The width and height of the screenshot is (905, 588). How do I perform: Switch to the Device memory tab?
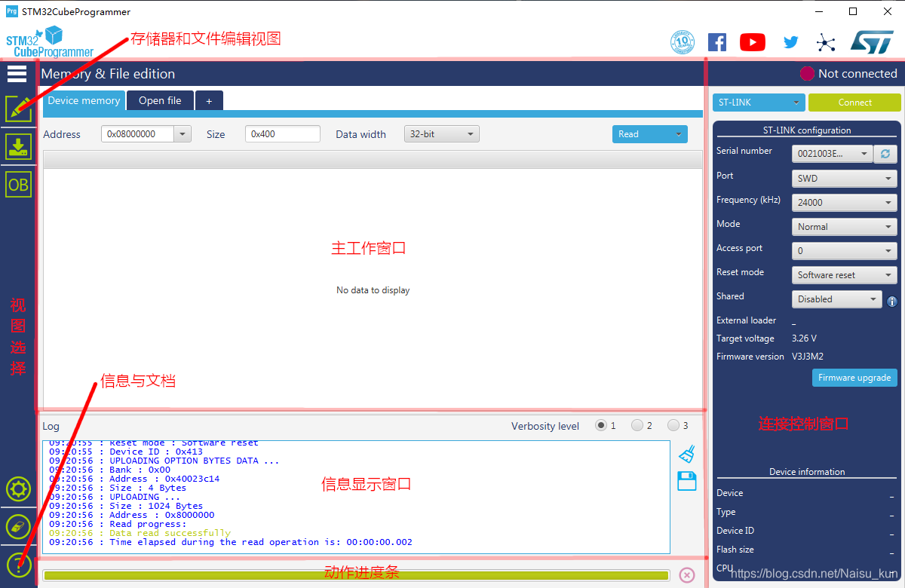84,100
